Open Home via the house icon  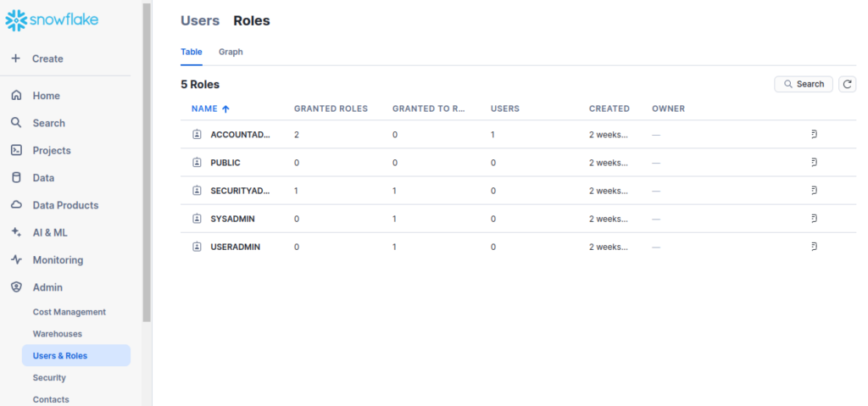(16, 96)
